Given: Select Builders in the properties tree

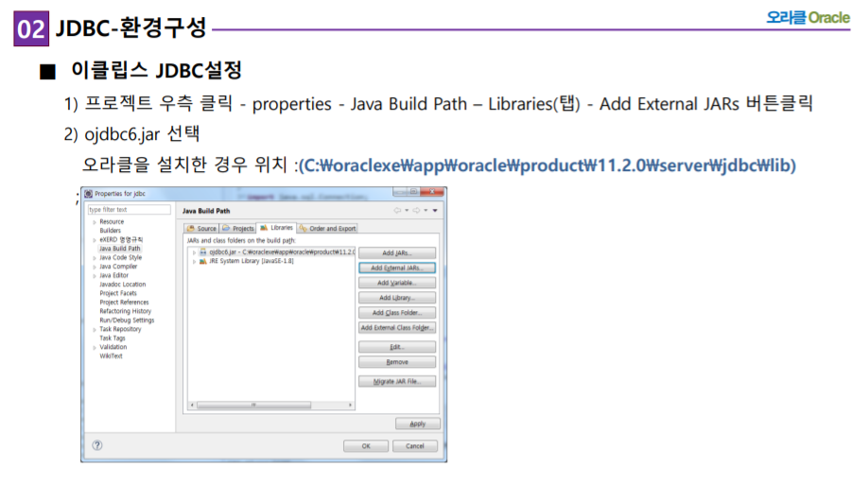Looking at the screenshot, I should coord(111,231).
